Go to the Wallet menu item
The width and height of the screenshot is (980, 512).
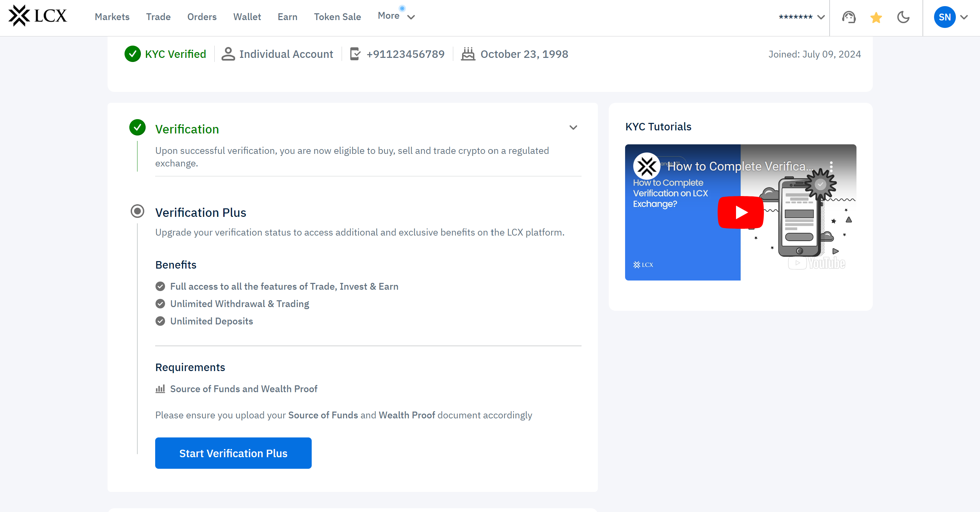click(x=247, y=17)
